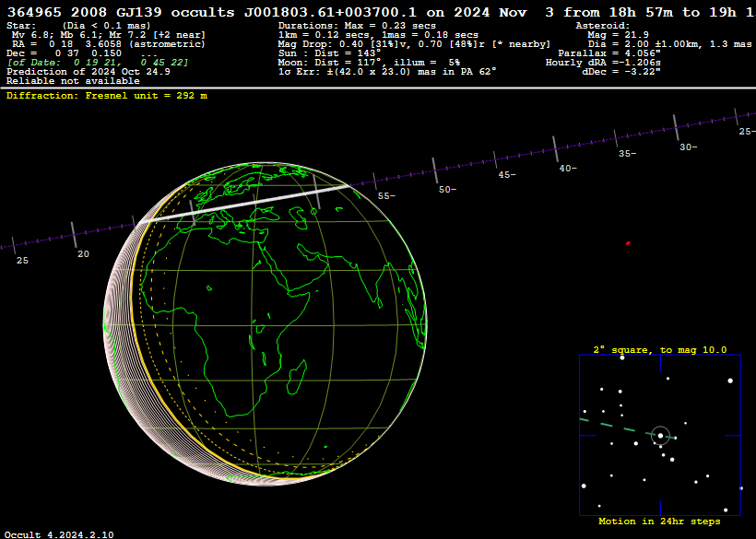Screen dimensions: 756x539
Task: Click "Diffraction: Fresnel unit = 292 m"
Action: (x=107, y=96)
